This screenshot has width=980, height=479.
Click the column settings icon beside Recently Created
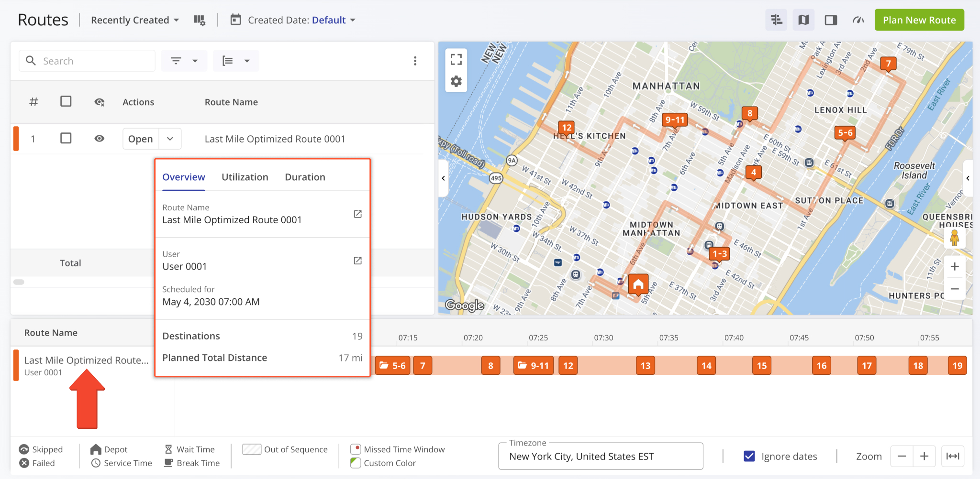(x=200, y=20)
